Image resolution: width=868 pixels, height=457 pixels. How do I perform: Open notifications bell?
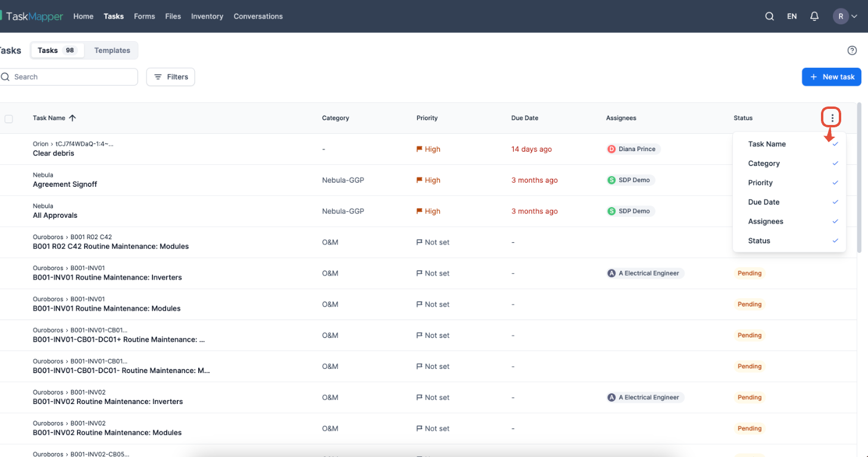point(814,17)
